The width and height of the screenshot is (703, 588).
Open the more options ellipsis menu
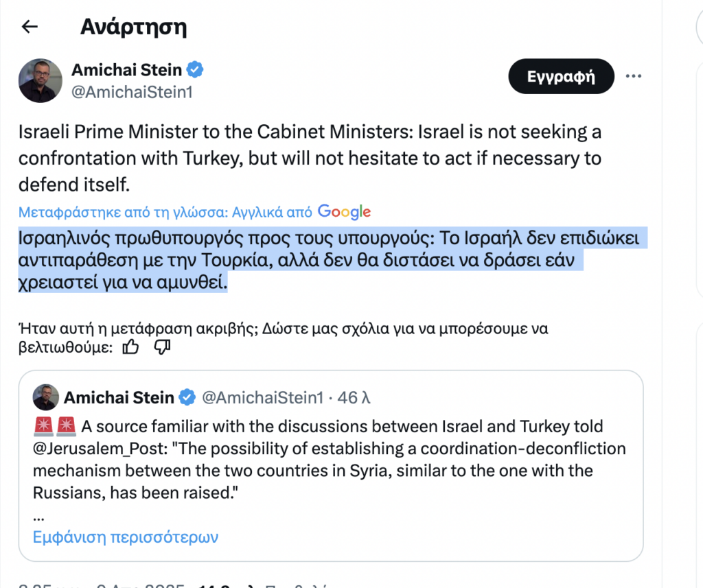(634, 76)
